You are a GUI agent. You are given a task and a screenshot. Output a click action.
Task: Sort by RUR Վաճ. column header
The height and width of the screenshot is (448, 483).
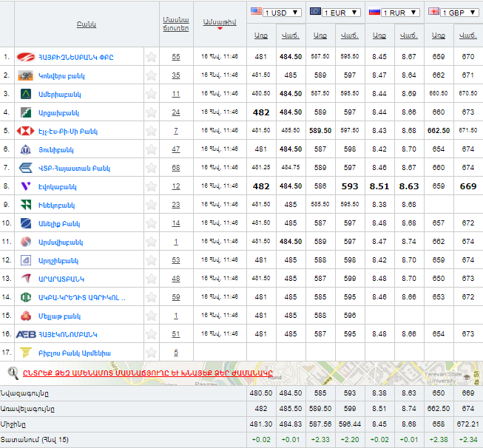coord(409,35)
